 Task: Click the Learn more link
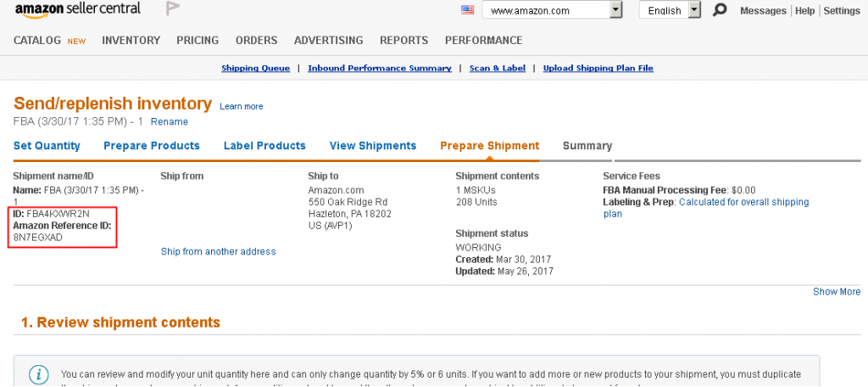242,106
